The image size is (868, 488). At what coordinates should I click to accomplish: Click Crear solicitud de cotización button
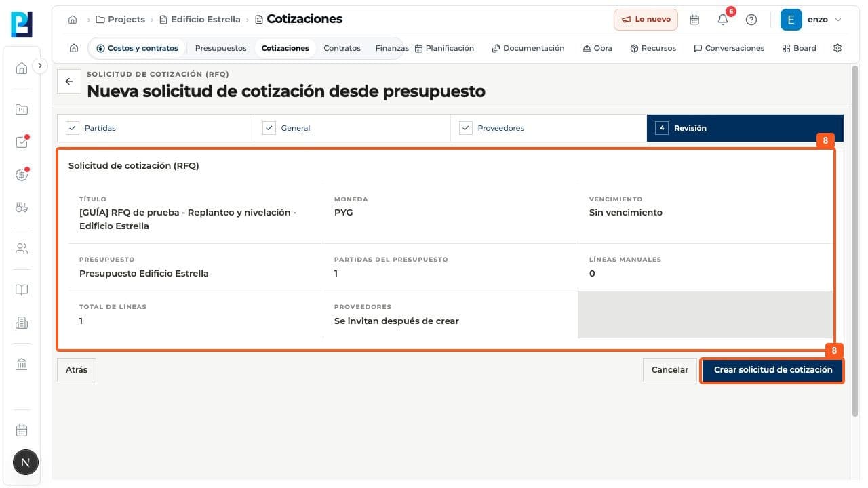point(772,370)
